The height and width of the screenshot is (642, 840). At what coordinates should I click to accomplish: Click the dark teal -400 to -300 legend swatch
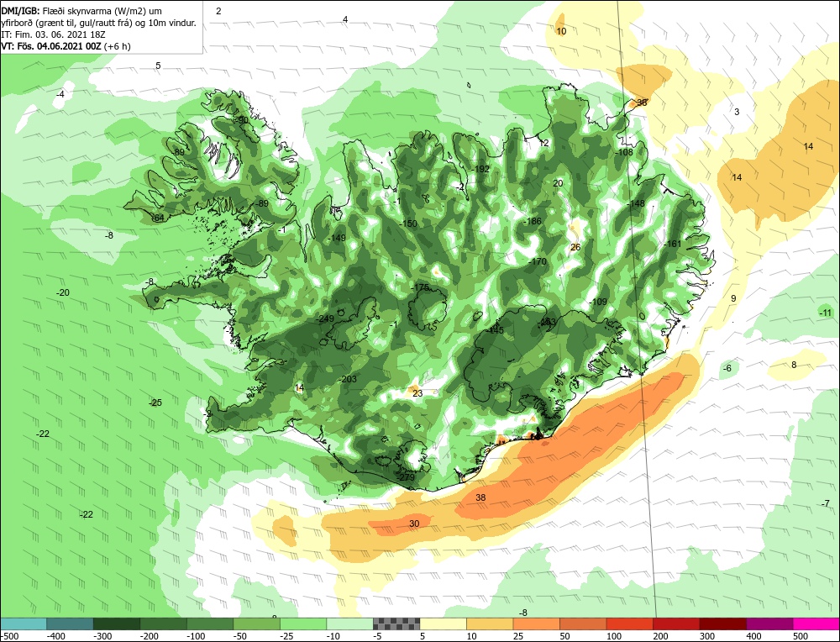coord(71,624)
